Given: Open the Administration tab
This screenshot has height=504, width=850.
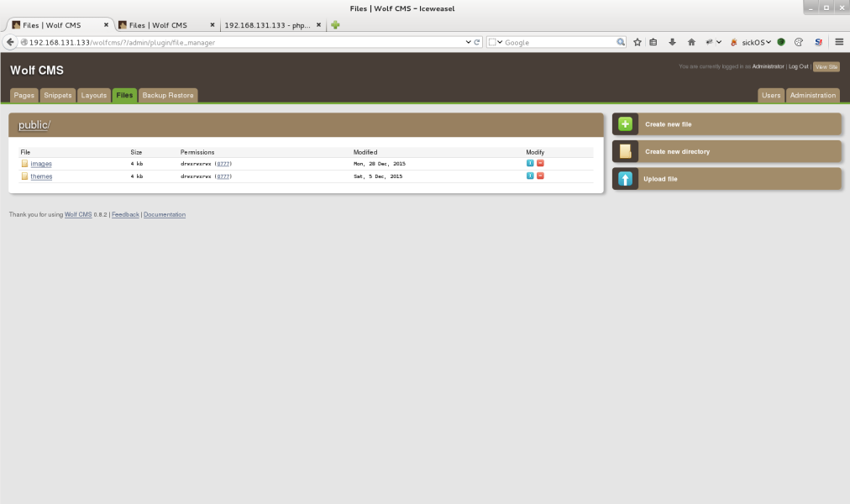Looking at the screenshot, I should [812, 96].
